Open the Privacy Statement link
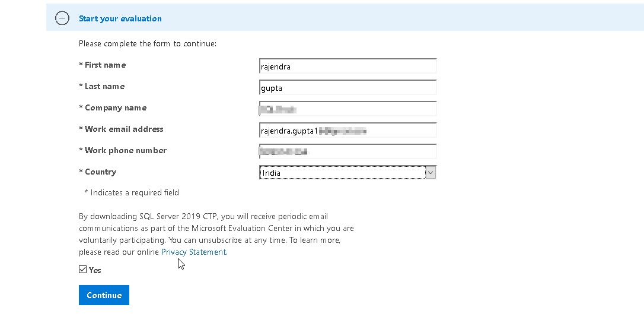The height and width of the screenshot is (323, 644). point(194,252)
